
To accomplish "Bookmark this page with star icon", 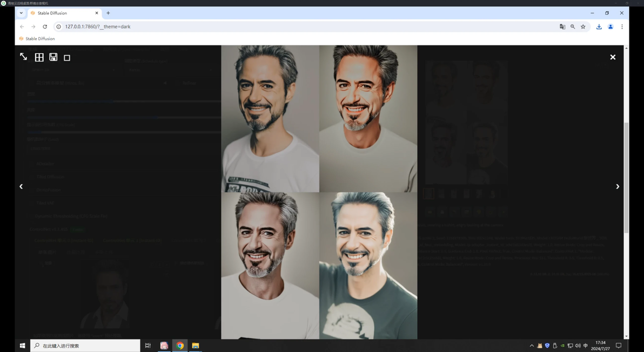I will pos(583,26).
